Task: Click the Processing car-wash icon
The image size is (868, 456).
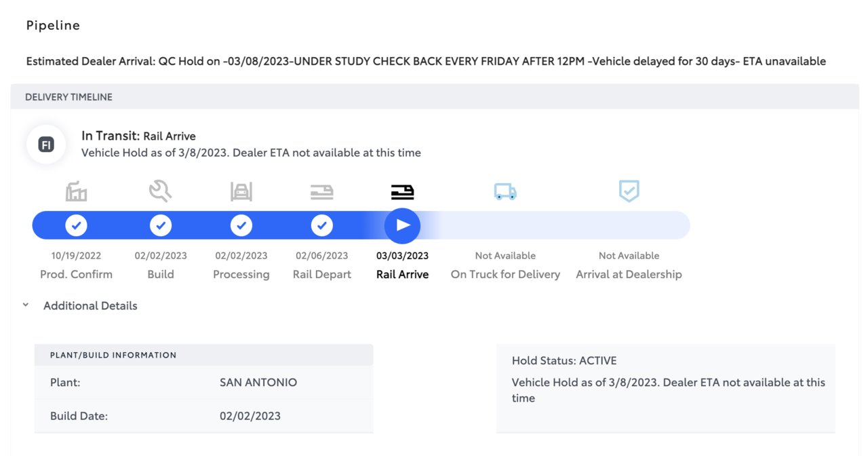Action: [x=241, y=192]
